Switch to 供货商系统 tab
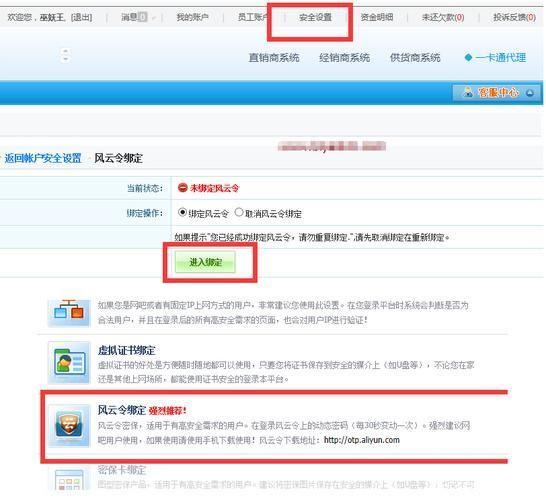This screenshot has width=546, height=500. [x=415, y=57]
